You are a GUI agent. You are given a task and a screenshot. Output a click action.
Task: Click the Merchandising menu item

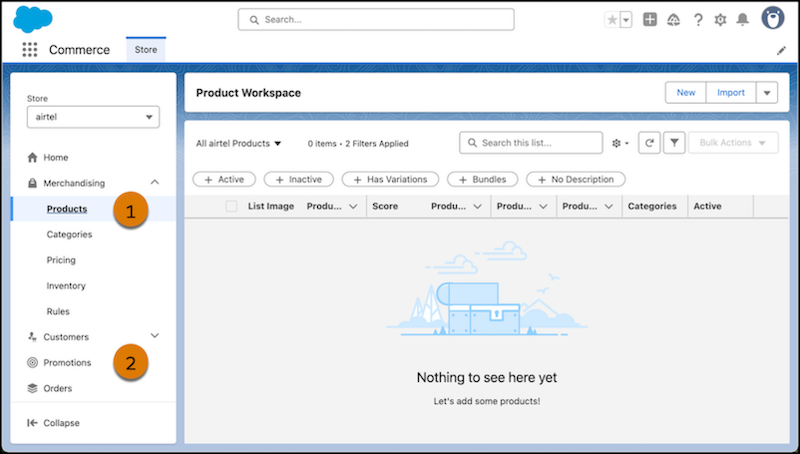(74, 183)
